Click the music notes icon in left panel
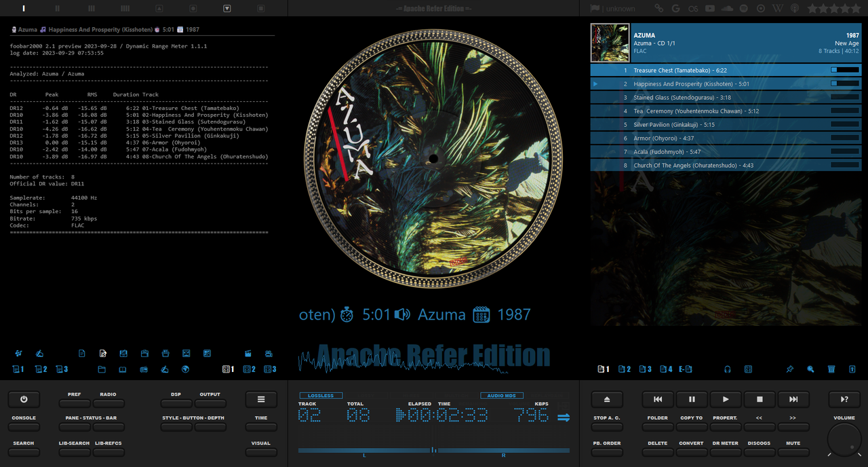The width and height of the screenshot is (868, 467). coord(18,353)
